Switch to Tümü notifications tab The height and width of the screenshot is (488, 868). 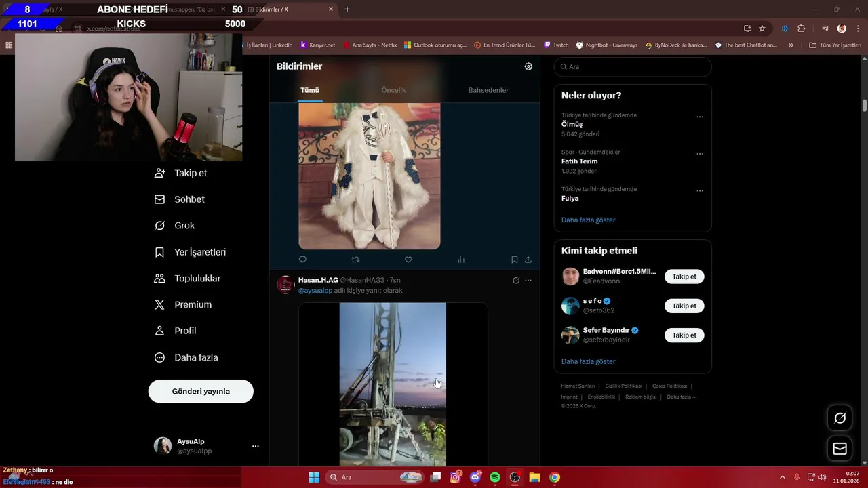(310, 90)
